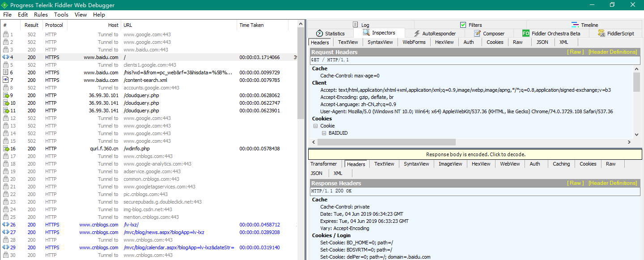Open the Help menu

tap(99, 15)
